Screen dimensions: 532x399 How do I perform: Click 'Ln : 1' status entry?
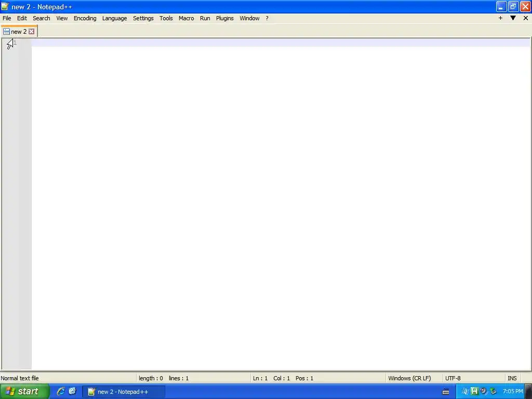(x=260, y=378)
